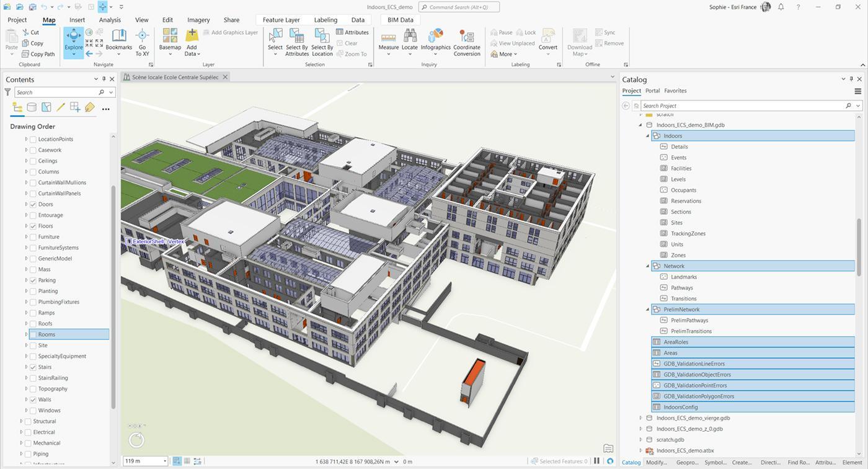
Task: Expand the Structural group in Contents
Action: point(21,421)
